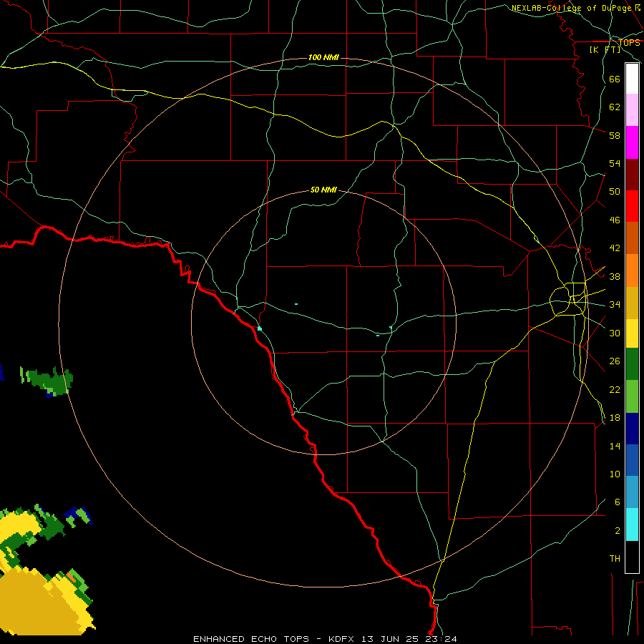Click the "[K FT]" legend units label
This screenshot has height=644, width=644.
pos(605,49)
